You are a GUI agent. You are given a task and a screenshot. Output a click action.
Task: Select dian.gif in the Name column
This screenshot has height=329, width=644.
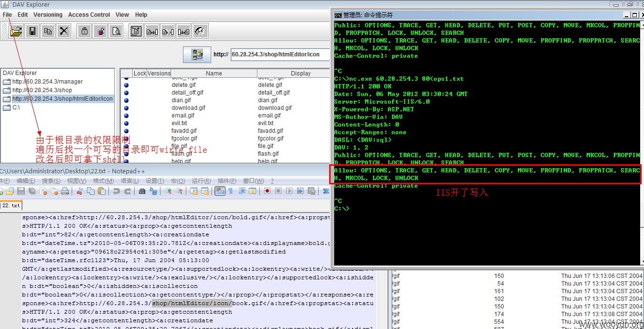click(181, 100)
